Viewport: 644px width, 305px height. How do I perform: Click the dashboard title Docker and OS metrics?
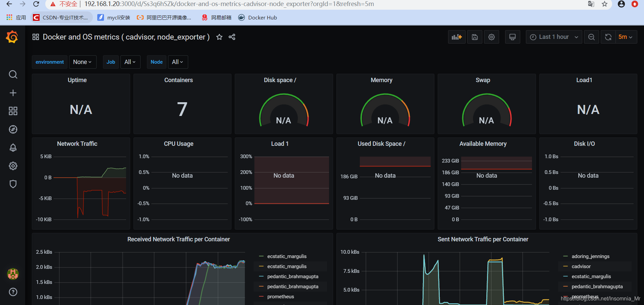pos(126,37)
